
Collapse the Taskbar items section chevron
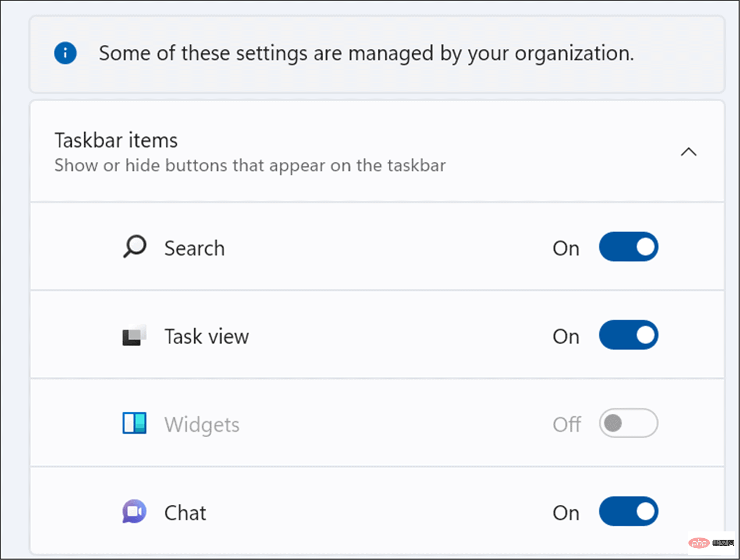pyautogui.click(x=688, y=152)
